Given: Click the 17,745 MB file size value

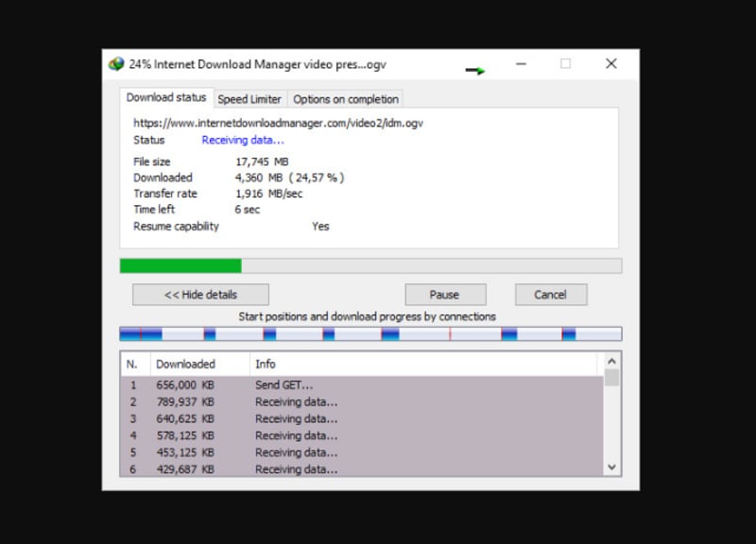Looking at the screenshot, I should pyautogui.click(x=262, y=161).
